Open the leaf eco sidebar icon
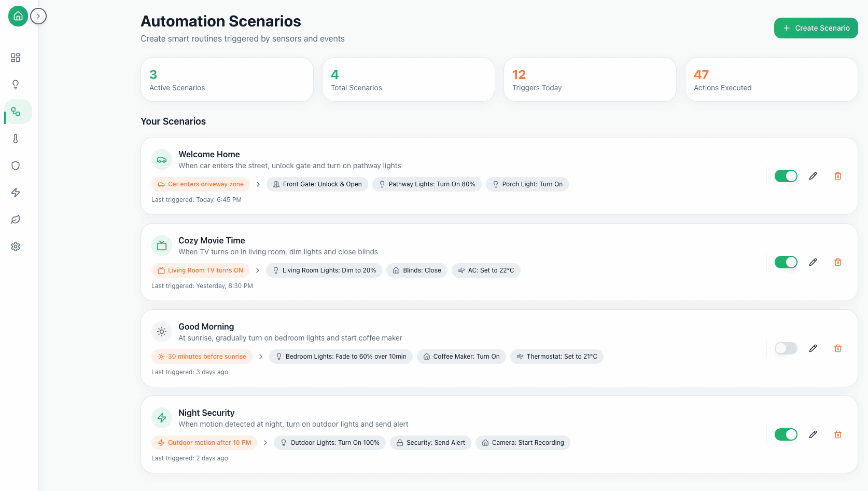This screenshot has height=491, width=868. point(16,220)
